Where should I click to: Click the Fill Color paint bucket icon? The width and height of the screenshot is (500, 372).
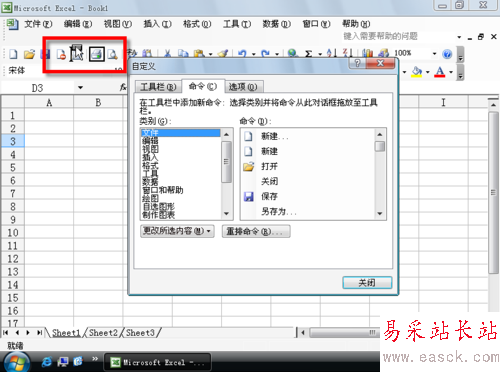pos(417,72)
